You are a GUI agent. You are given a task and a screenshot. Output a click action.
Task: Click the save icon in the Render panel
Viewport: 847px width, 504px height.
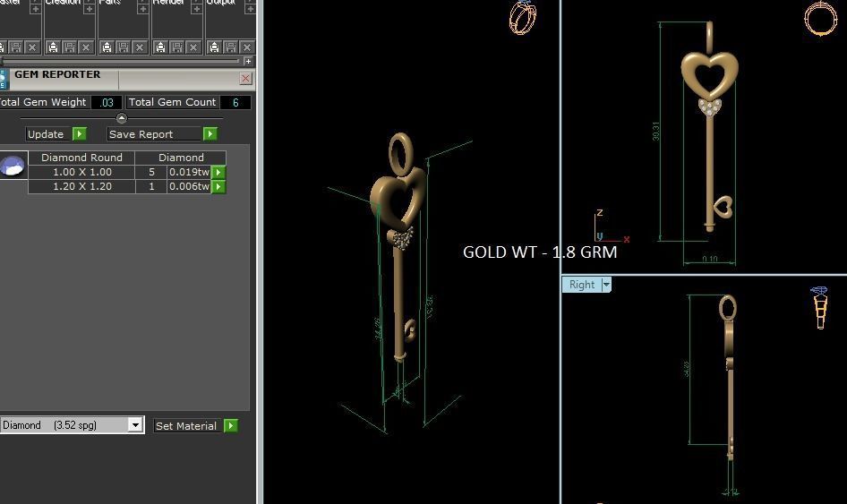pyautogui.click(x=177, y=47)
